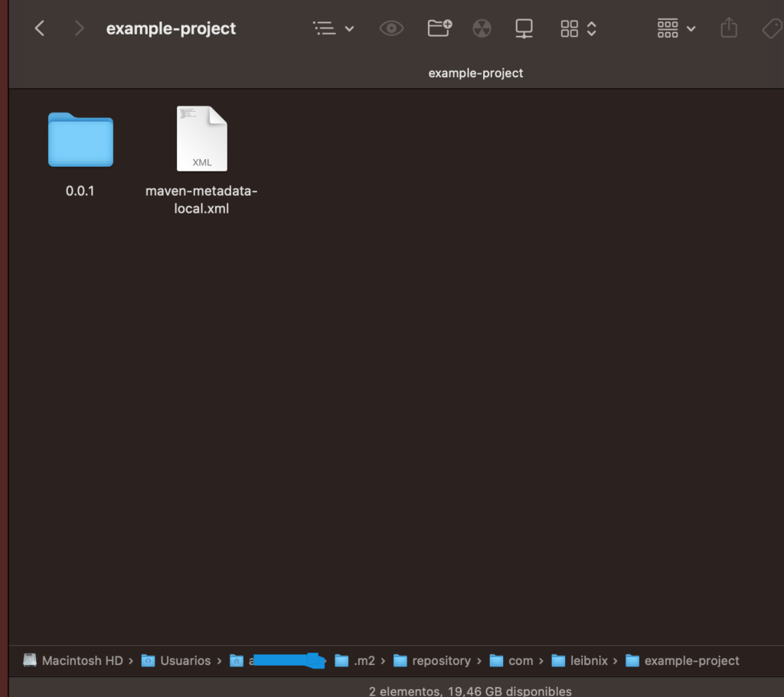Click Usuarios in the path bar
This screenshot has width=784, height=697.
click(x=185, y=660)
